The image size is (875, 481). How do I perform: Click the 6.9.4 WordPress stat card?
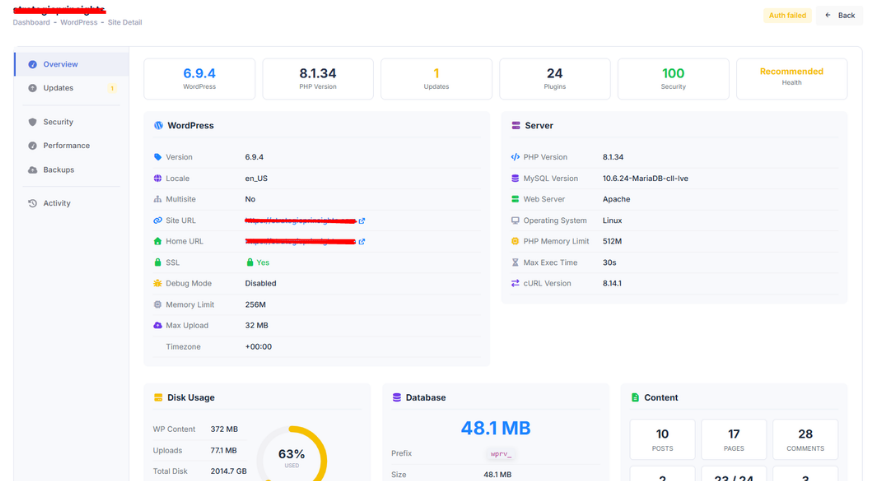199,79
